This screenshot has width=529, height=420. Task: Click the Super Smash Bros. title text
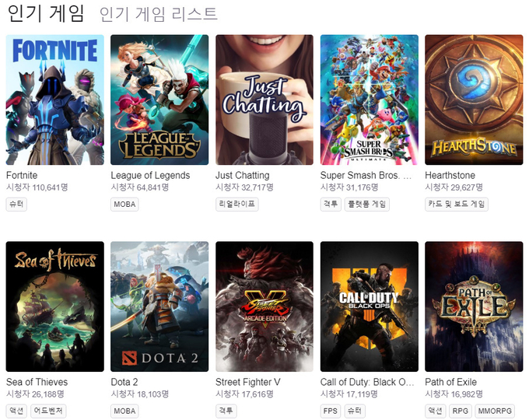366,176
